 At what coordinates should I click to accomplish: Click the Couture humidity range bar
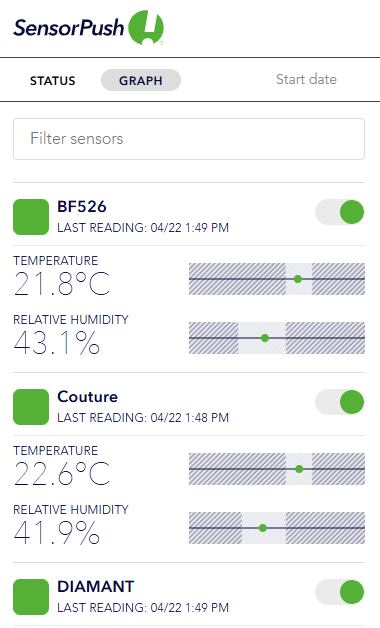click(277, 528)
